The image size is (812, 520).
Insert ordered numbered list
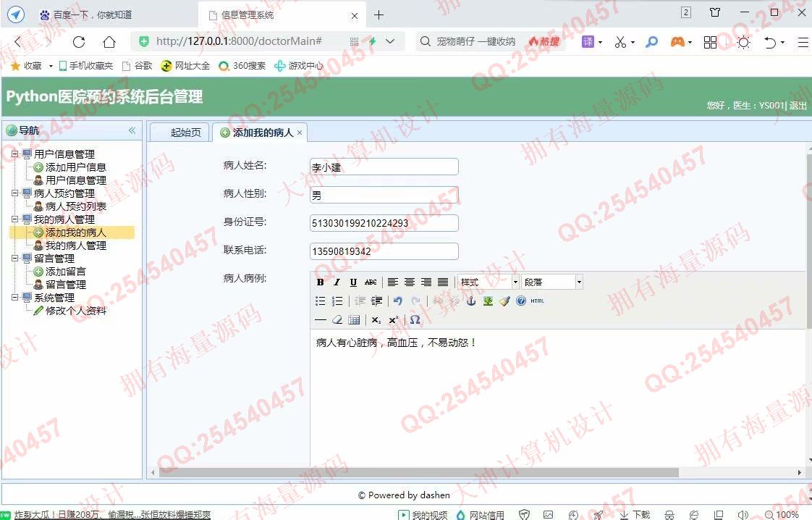click(x=337, y=301)
